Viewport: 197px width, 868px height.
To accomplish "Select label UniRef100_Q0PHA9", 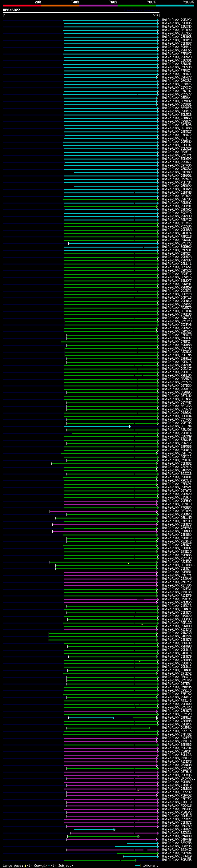I will tap(176, 501).
